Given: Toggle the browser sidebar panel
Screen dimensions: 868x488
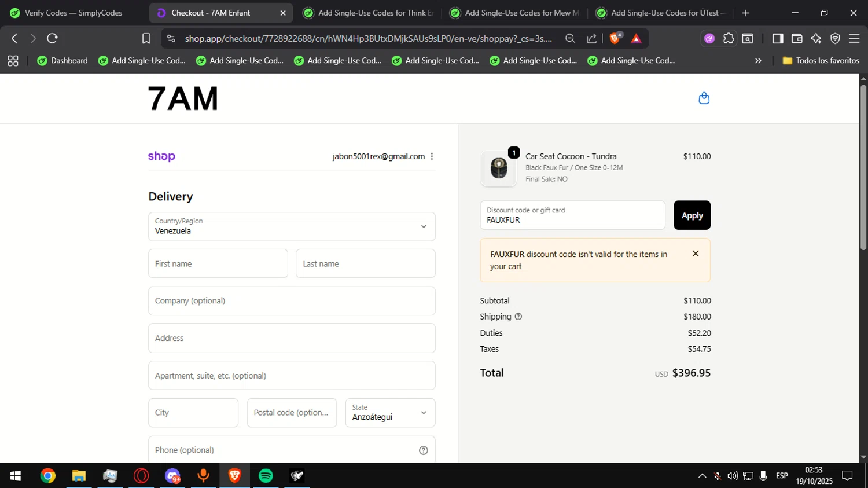Looking at the screenshot, I should pyautogui.click(x=778, y=38).
